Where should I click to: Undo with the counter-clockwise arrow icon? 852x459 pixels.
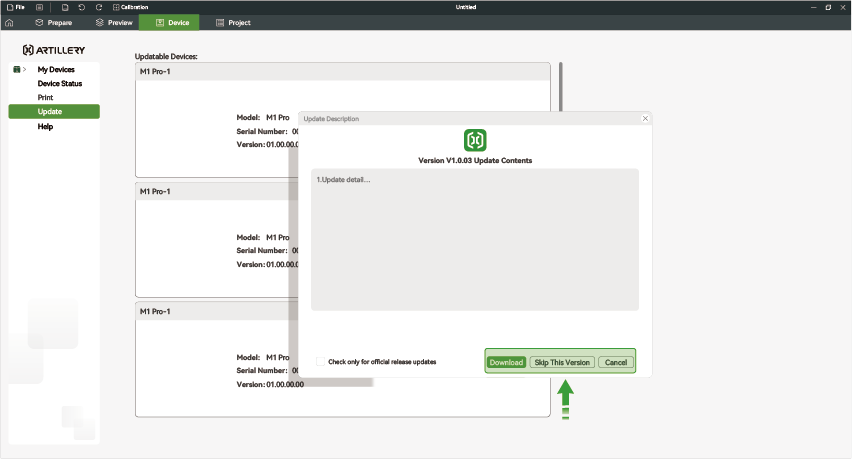[x=82, y=7]
